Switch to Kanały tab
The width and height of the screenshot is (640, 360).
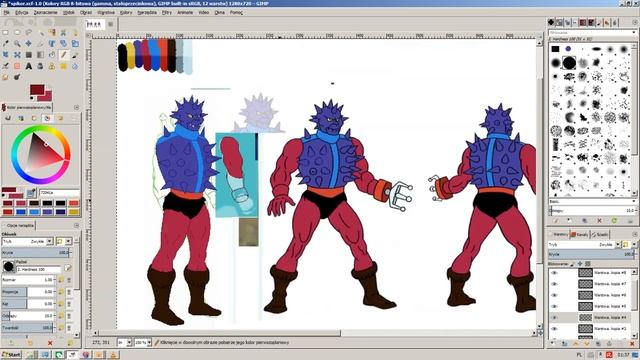click(x=580, y=234)
